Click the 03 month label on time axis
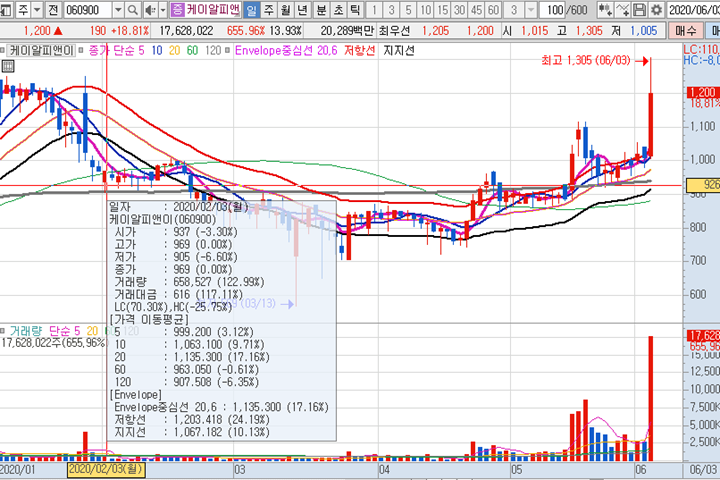This screenshot has width=720, height=480. 239,469
